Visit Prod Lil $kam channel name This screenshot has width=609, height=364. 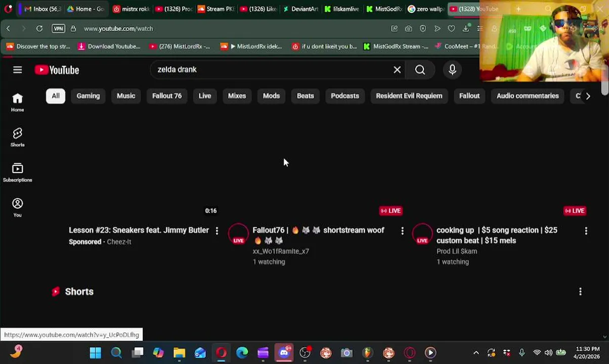click(457, 251)
